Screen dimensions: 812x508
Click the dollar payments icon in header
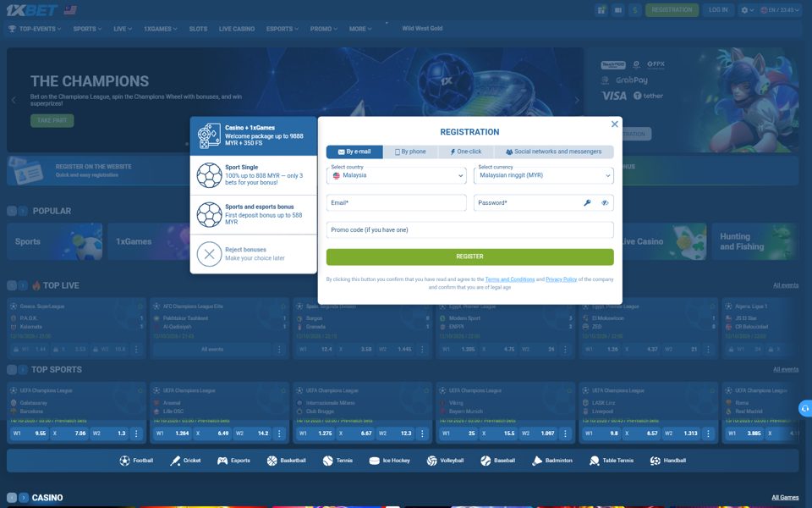pos(635,10)
